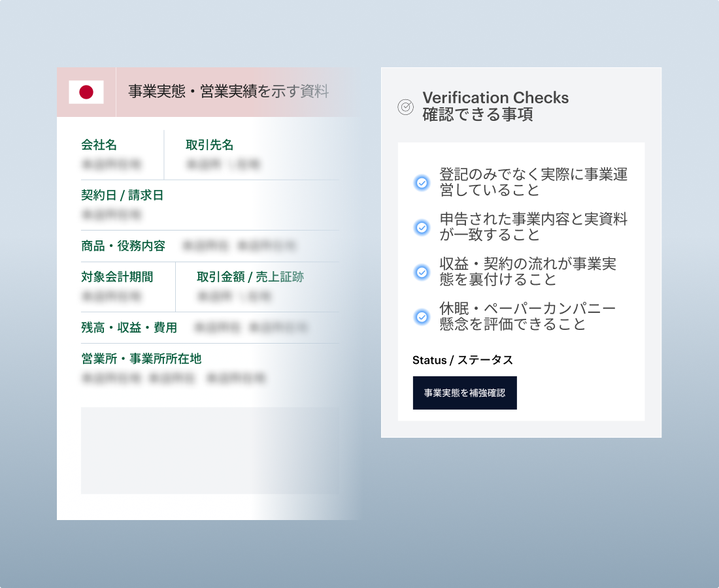
Task: Click the Verification Checks badge icon
Action: pos(405,106)
